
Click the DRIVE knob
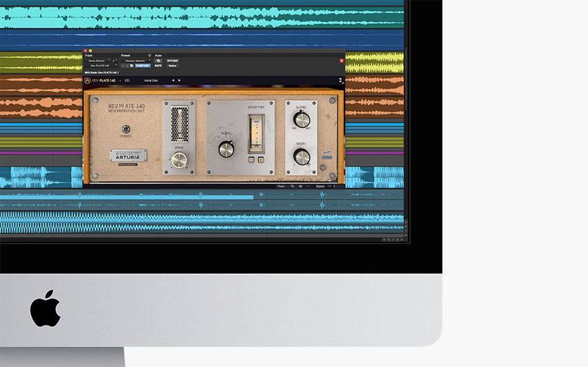179,161
